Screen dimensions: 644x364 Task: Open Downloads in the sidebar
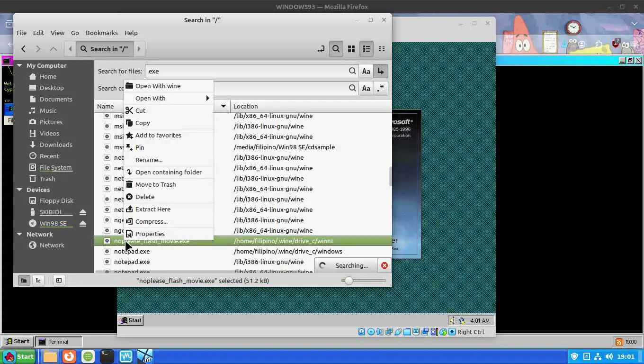coord(56,145)
